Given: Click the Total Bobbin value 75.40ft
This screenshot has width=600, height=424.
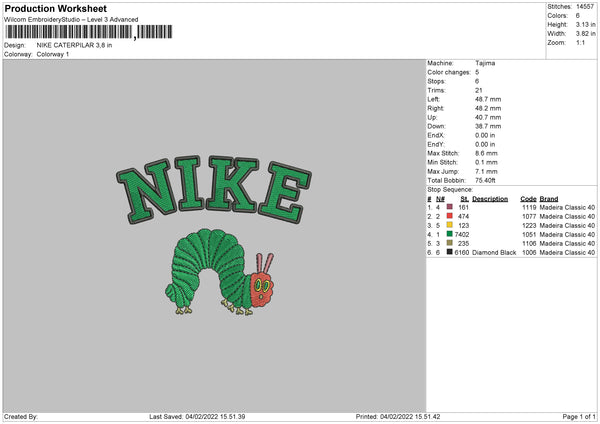Looking at the screenshot, I should [486, 181].
